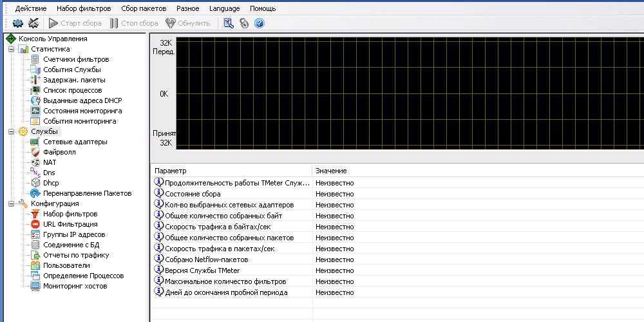The width and height of the screenshot is (644, 322).
Task: Open the Действие menu
Action: [x=30, y=8]
